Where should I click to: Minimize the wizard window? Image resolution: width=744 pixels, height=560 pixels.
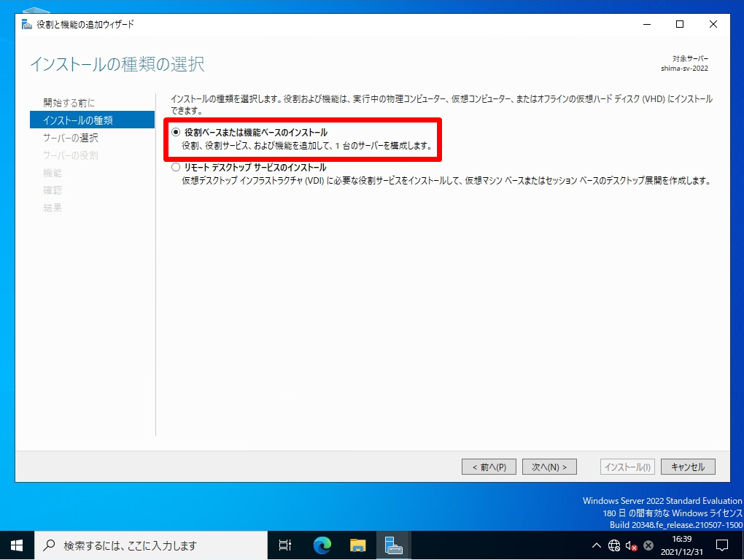pos(647,24)
